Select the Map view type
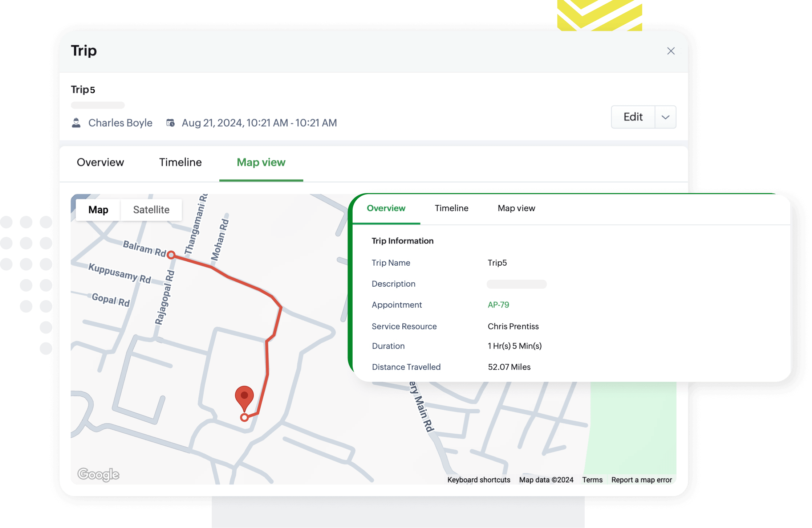Image resolution: width=812 pixels, height=528 pixels. tap(98, 210)
